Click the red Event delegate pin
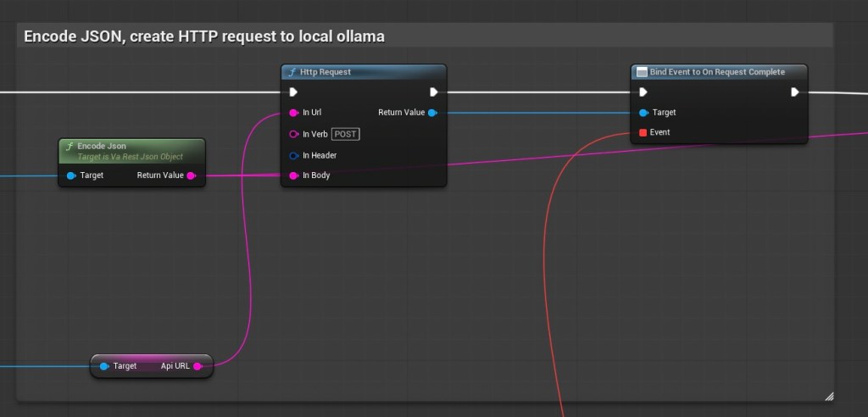Screen dimensions: 868x417 click(x=643, y=132)
